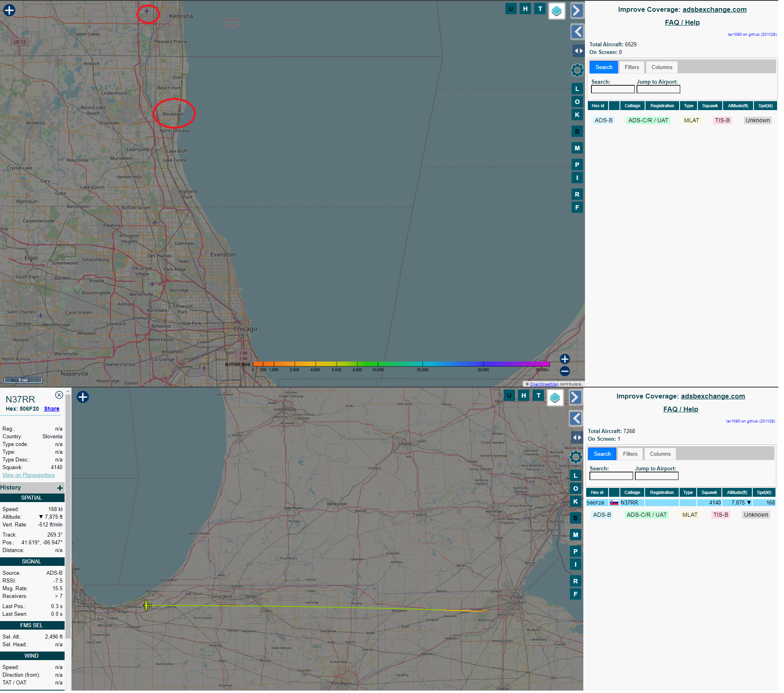Click plus icon beside N37RR info panel
This screenshot has height=693, width=784.
83,398
